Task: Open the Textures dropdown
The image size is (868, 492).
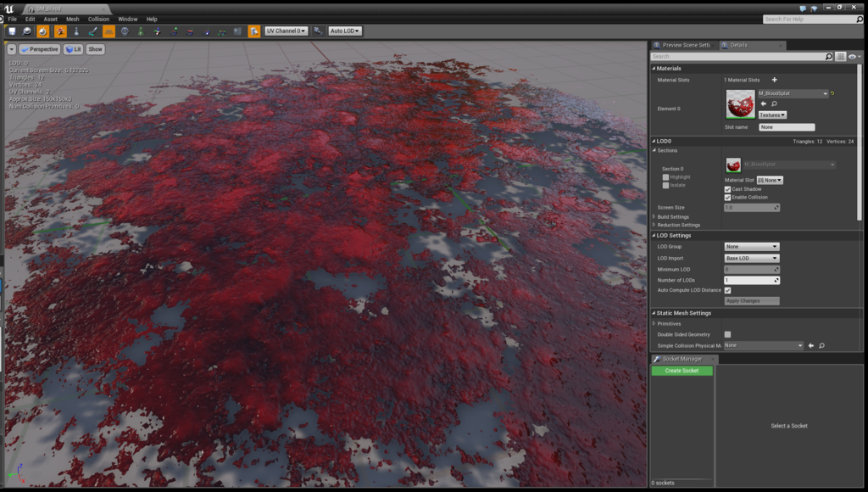Action: (772, 115)
